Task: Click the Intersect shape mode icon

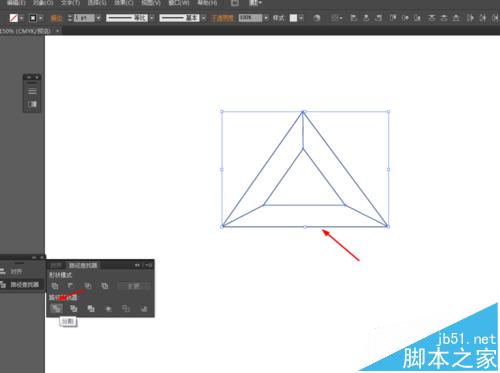Action: pyautogui.click(x=88, y=286)
